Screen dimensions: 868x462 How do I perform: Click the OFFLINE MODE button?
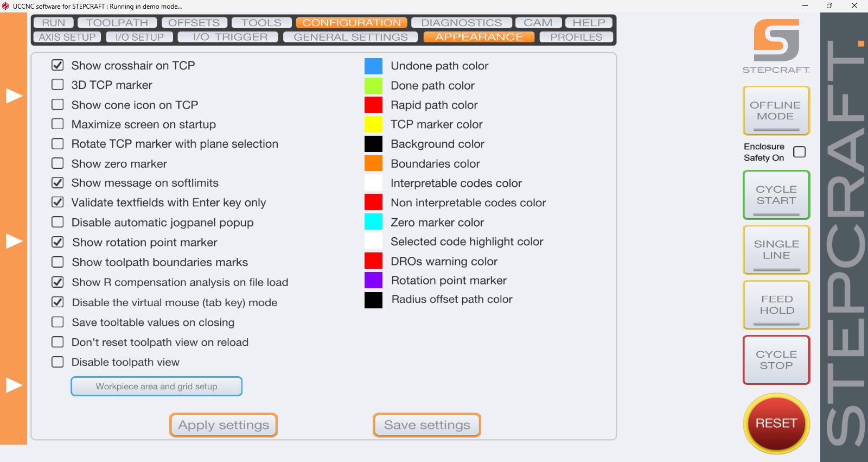click(x=776, y=111)
